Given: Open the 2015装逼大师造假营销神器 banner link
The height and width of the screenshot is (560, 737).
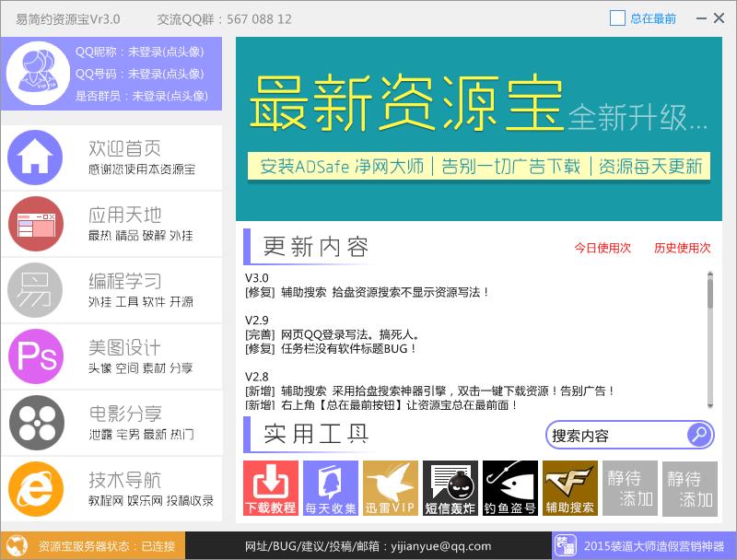Looking at the screenshot, I should coord(644,545).
